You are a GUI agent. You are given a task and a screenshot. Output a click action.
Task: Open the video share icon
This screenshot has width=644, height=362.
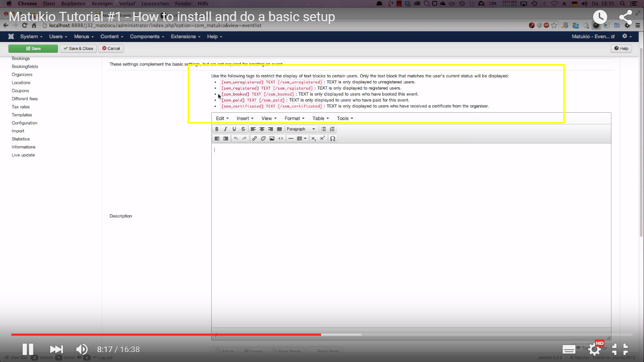626,18
